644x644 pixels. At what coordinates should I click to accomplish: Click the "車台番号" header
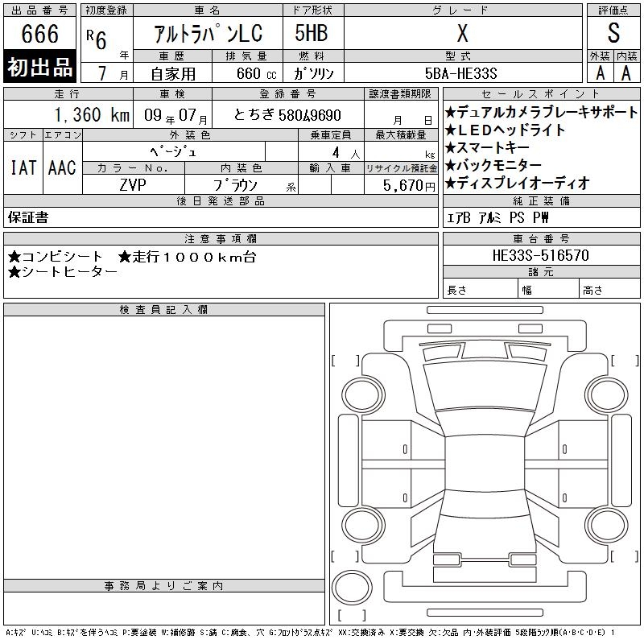(x=541, y=238)
